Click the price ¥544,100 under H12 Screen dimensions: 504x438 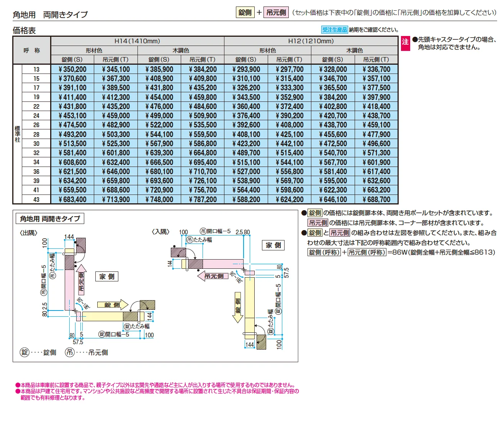click(290, 162)
